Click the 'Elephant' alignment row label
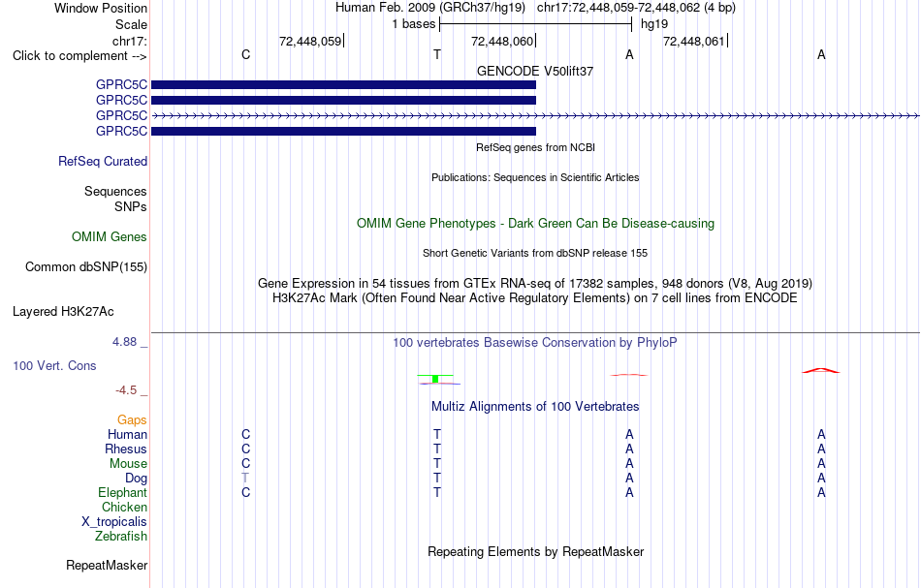 pyautogui.click(x=123, y=493)
